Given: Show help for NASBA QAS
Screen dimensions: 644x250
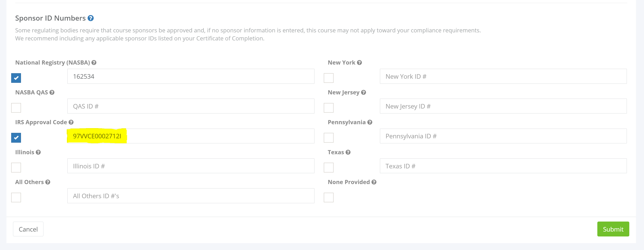Looking at the screenshot, I should pos(52,92).
